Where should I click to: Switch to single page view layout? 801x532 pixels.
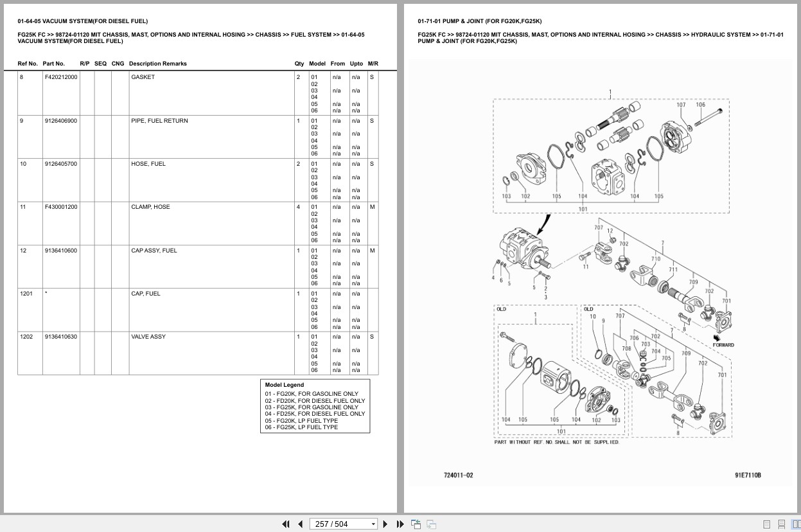pos(767,524)
